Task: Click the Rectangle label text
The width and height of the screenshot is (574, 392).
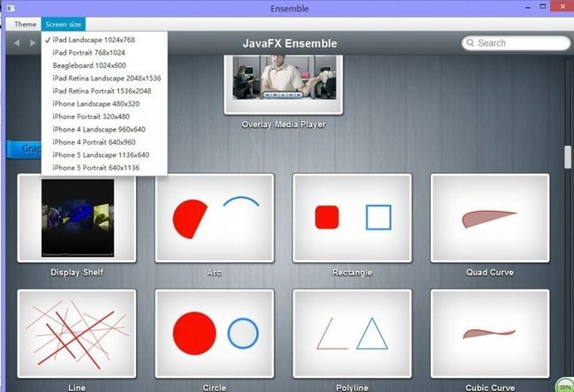Action: pos(352,272)
